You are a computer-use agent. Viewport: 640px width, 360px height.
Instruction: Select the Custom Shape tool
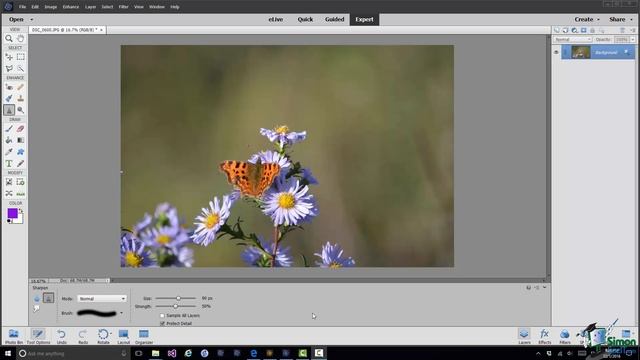coord(20,152)
